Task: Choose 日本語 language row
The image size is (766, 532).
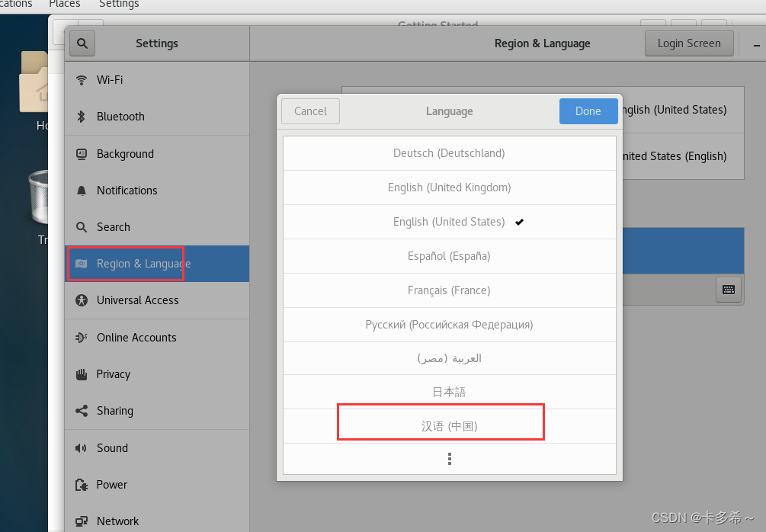Action: (x=450, y=392)
